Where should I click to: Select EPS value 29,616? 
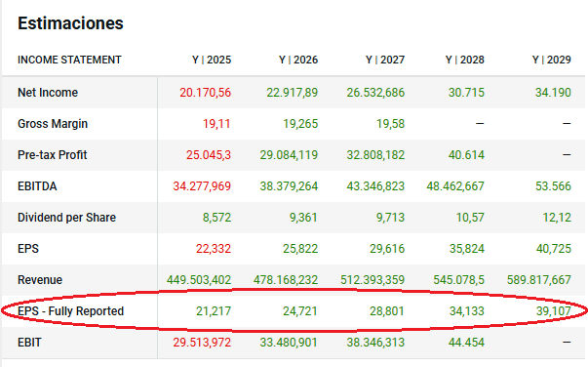(387, 249)
